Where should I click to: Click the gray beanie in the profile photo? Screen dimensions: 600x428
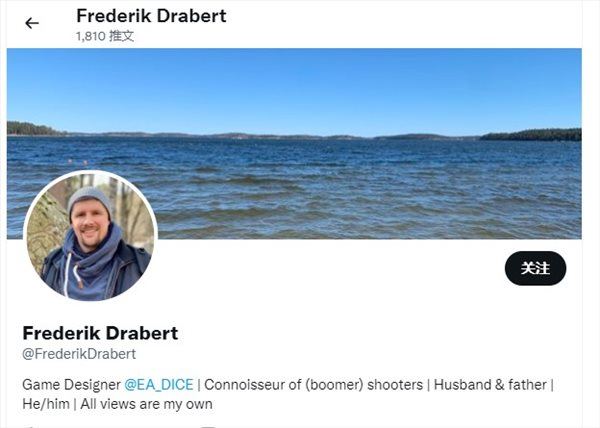[x=90, y=199]
